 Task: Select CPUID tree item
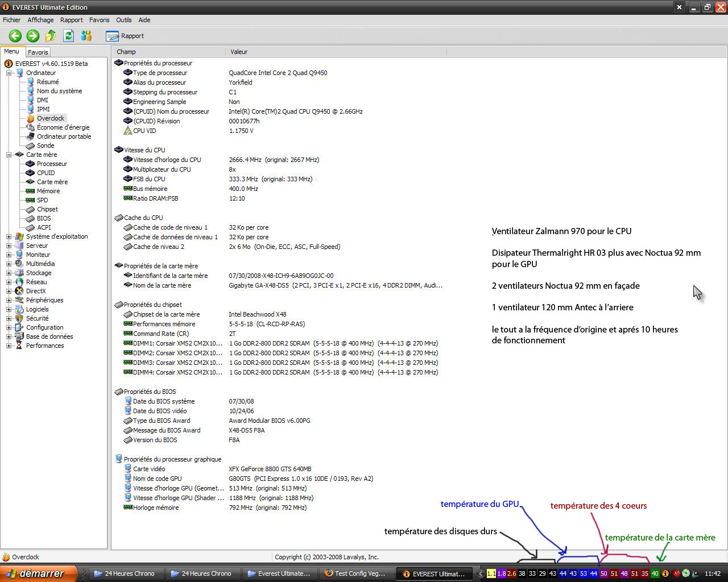click(46, 173)
